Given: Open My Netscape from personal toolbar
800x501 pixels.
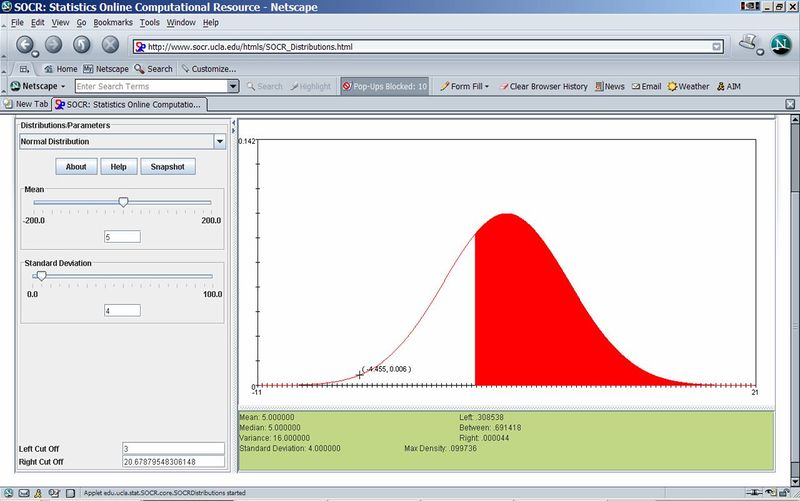Looking at the screenshot, I should 106,69.
